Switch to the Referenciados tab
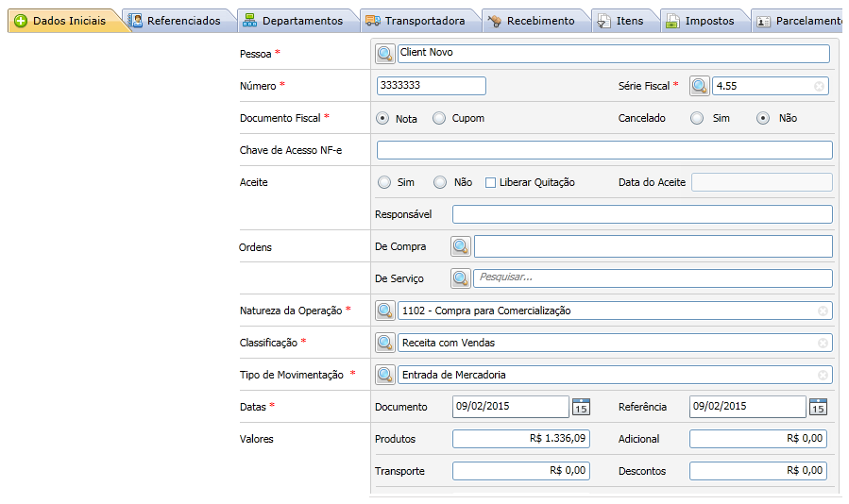 [178, 21]
